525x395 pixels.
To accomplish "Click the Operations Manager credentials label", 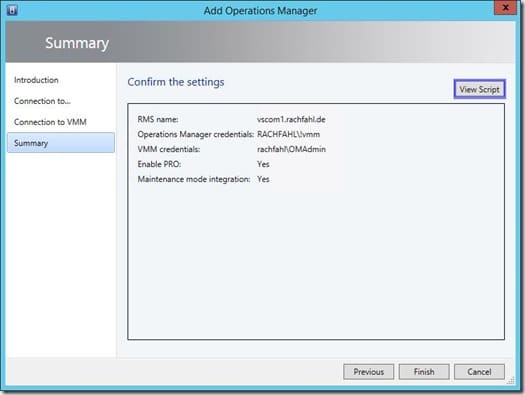I will click(x=196, y=134).
